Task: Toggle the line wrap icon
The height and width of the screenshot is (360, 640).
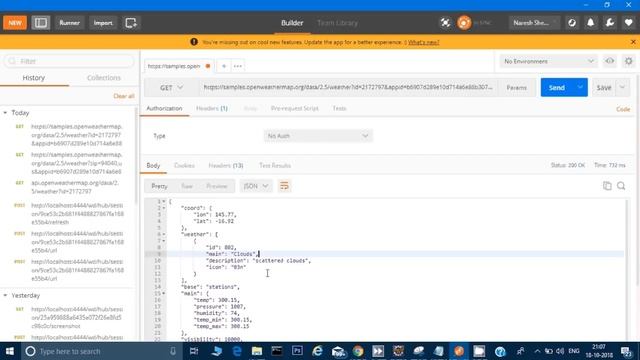Action: point(284,186)
